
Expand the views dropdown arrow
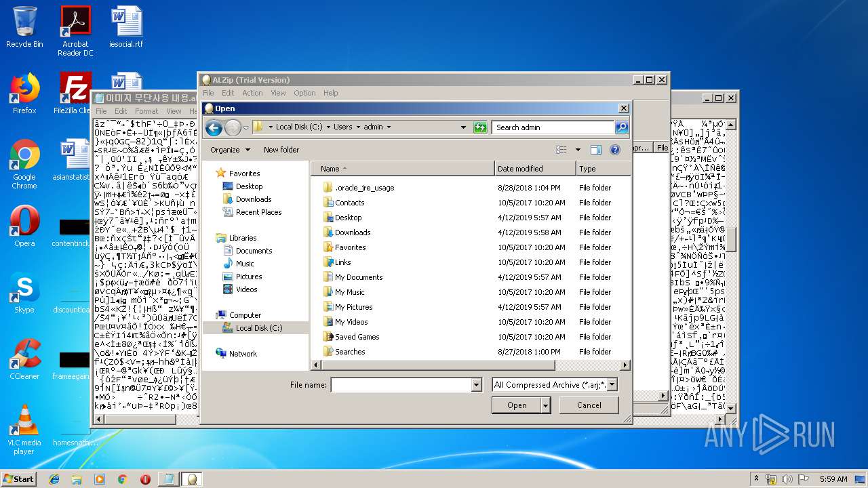(578, 150)
